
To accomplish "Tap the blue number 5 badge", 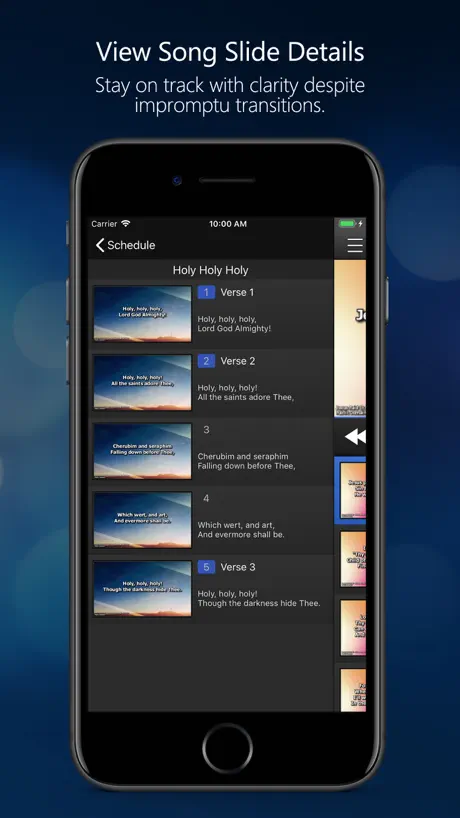I will 206,567.
